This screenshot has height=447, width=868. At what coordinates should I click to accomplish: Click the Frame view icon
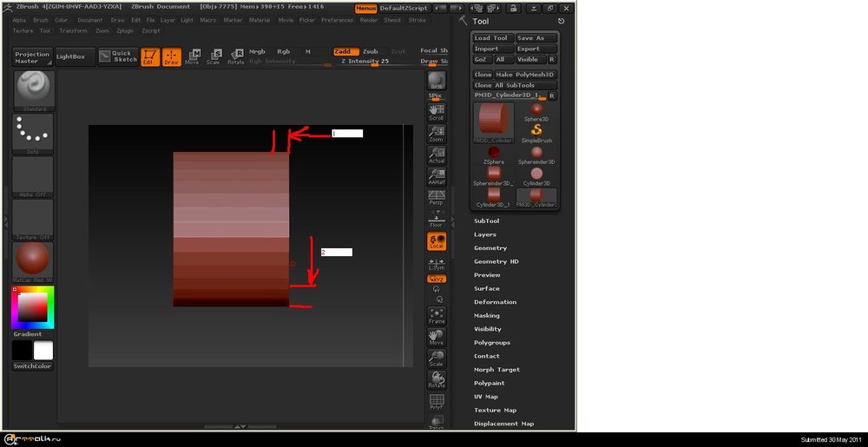[437, 315]
